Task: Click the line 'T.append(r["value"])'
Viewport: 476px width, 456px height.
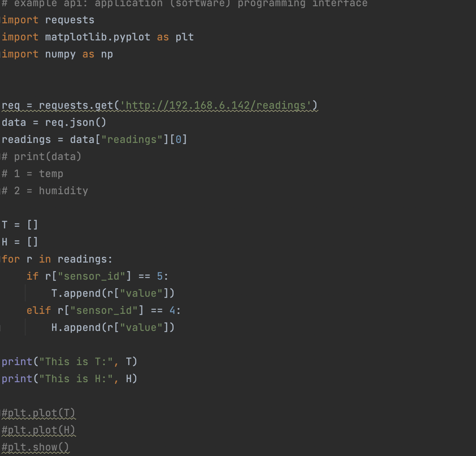Action: [x=113, y=293]
